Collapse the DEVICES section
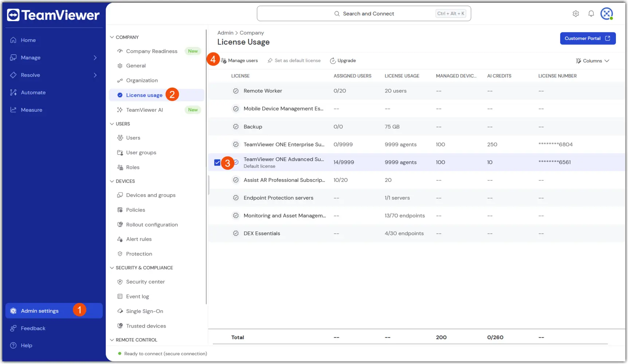The image size is (628, 364). 112,181
